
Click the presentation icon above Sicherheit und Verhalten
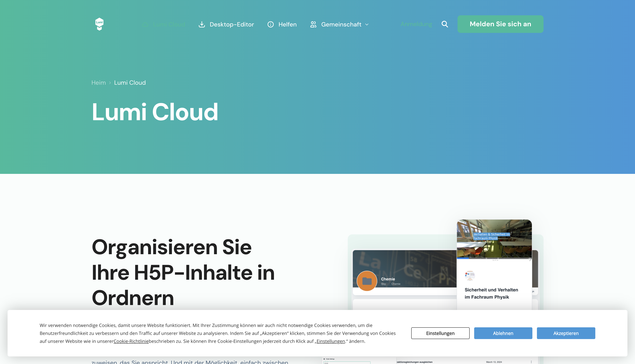coord(470,276)
